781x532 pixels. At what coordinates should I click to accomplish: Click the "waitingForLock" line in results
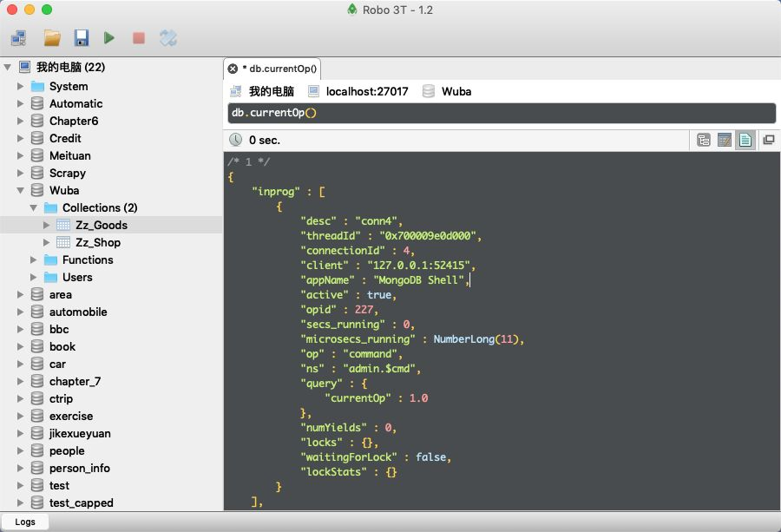pyautogui.click(x=376, y=457)
